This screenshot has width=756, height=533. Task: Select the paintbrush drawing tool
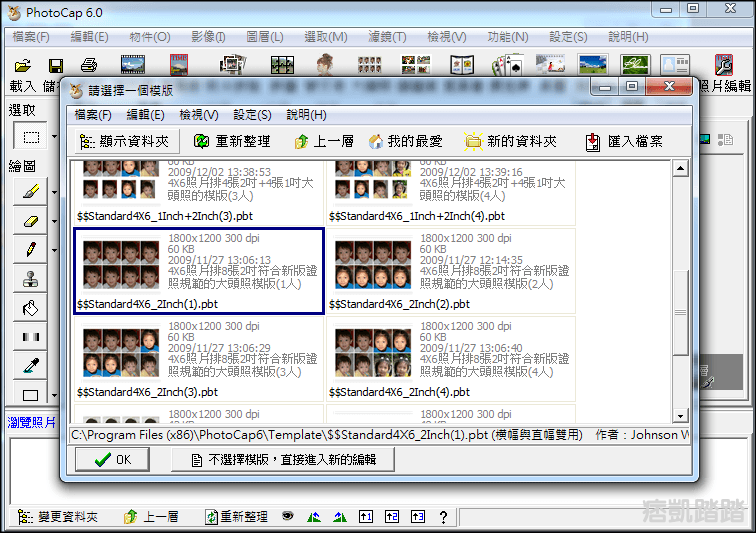[x=31, y=192]
